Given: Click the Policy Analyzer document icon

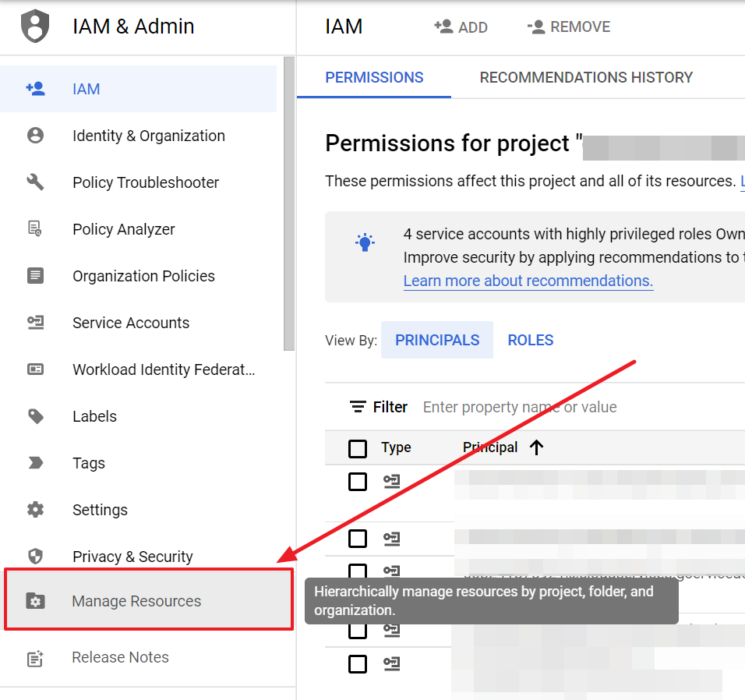Looking at the screenshot, I should click(35, 229).
